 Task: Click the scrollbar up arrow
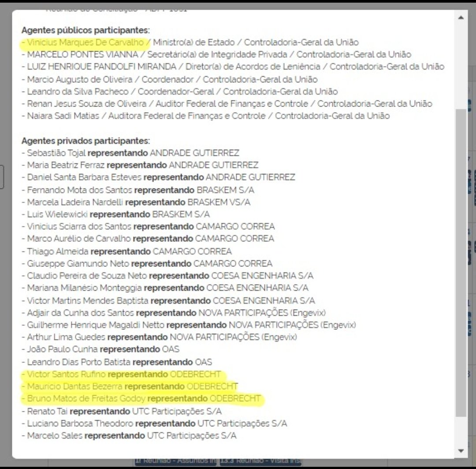461,18
